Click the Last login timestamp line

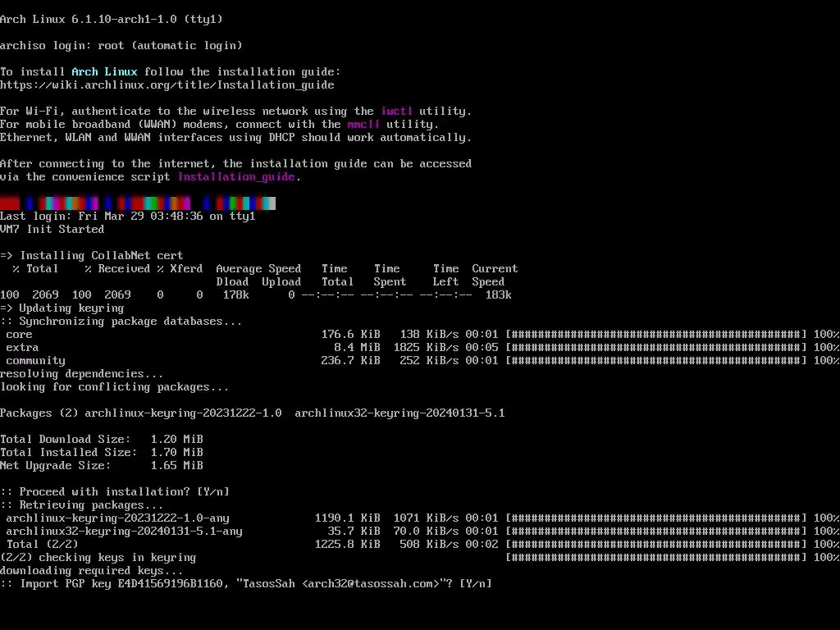[x=127, y=216]
